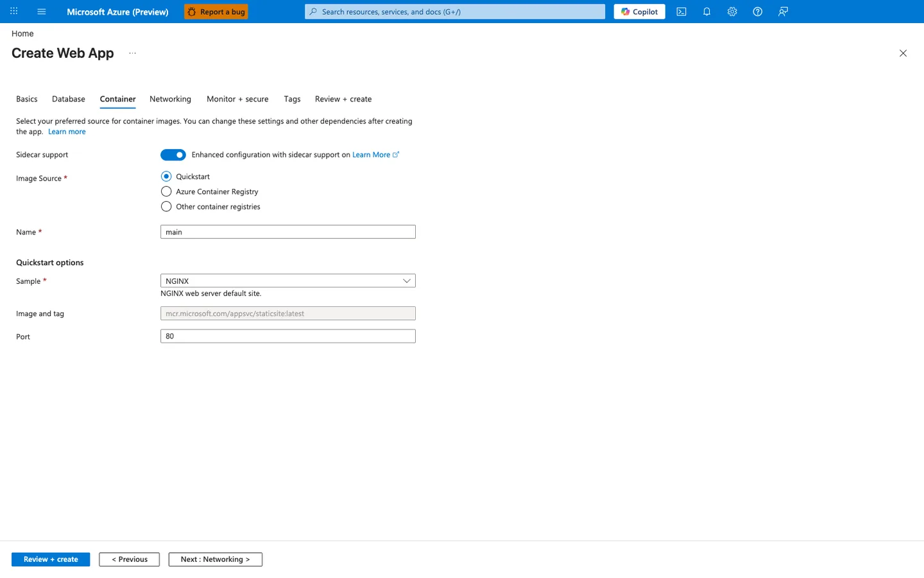Open the feedback icon in the header

pyautogui.click(x=783, y=12)
